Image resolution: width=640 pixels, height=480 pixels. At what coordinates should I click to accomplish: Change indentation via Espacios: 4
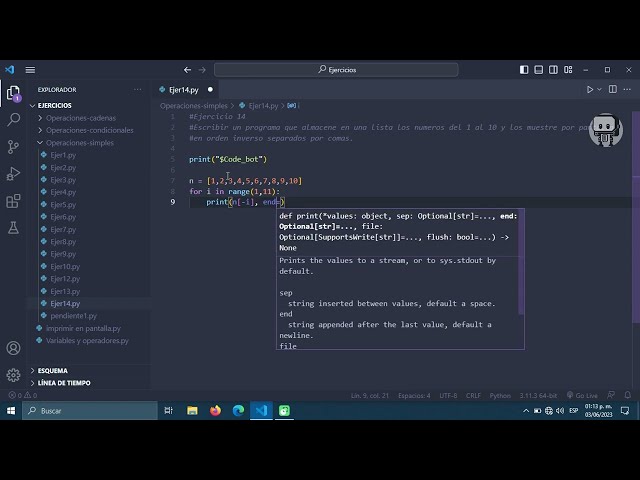point(414,396)
